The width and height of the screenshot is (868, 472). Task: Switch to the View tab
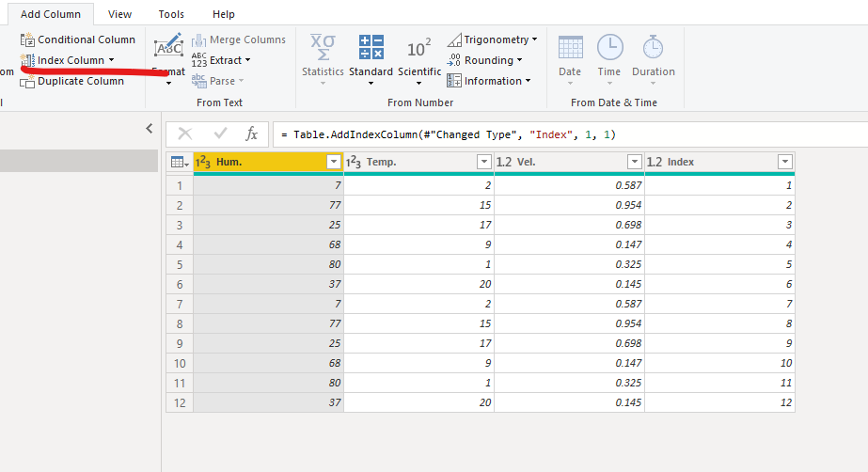119,14
